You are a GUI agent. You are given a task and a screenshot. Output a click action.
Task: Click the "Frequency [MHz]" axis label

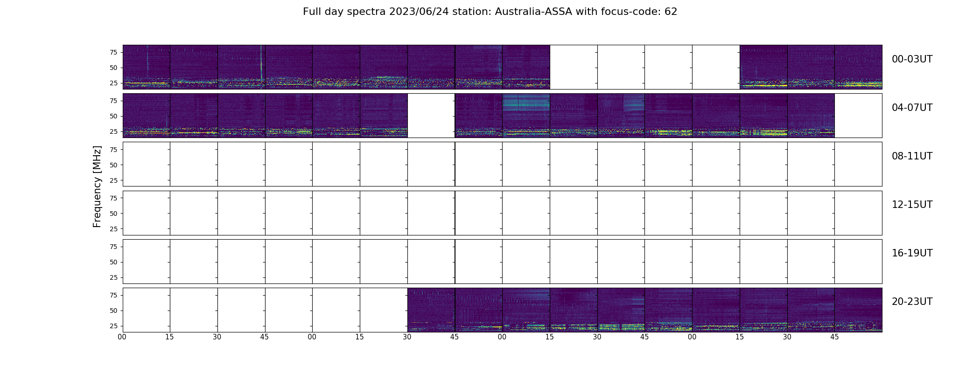pyautogui.click(x=97, y=186)
